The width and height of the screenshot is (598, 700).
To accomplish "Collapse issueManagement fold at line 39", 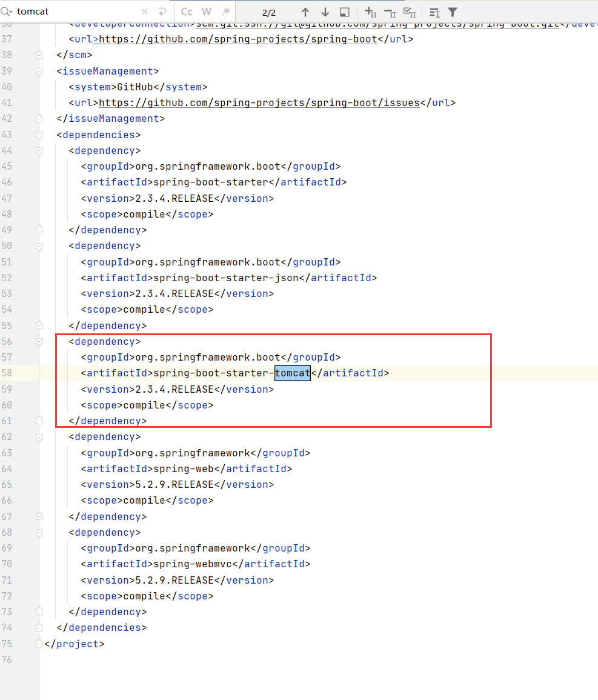I will click(x=39, y=72).
